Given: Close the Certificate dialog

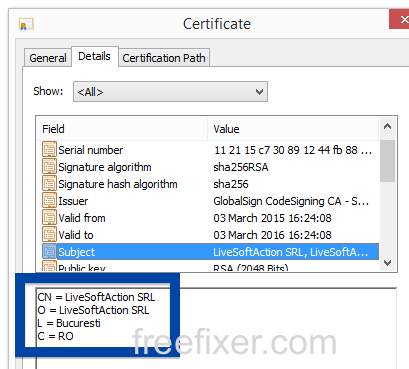Looking at the screenshot, I should [400, 19].
